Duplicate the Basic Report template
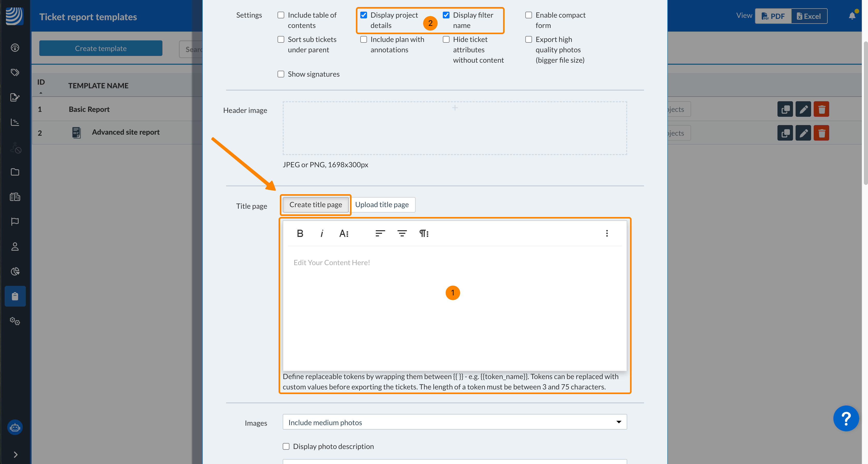868x464 pixels. click(785, 109)
